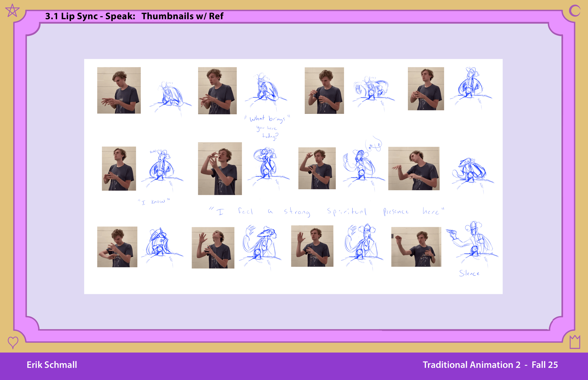Click the heart icon in bottom-left corner
This screenshot has height=380, width=588.
point(13,342)
